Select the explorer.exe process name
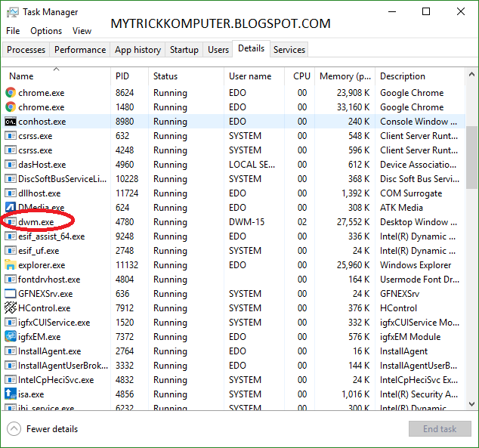479x448 pixels. [x=42, y=265]
